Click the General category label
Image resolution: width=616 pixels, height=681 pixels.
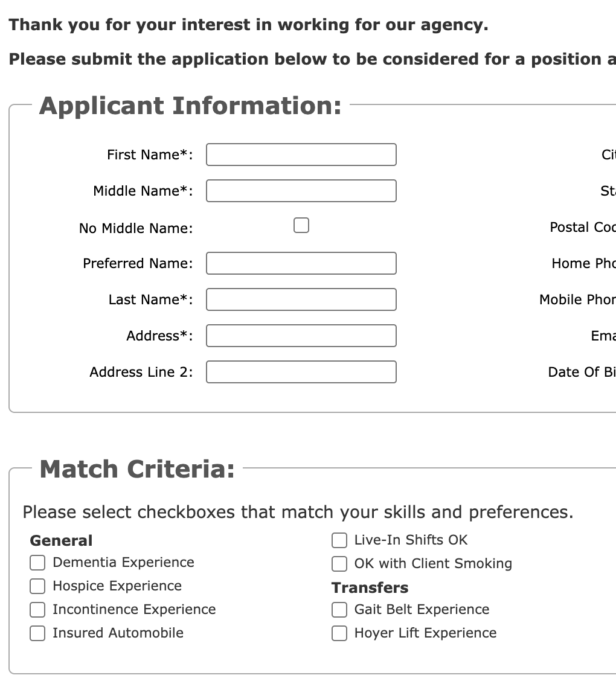pos(60,540)
